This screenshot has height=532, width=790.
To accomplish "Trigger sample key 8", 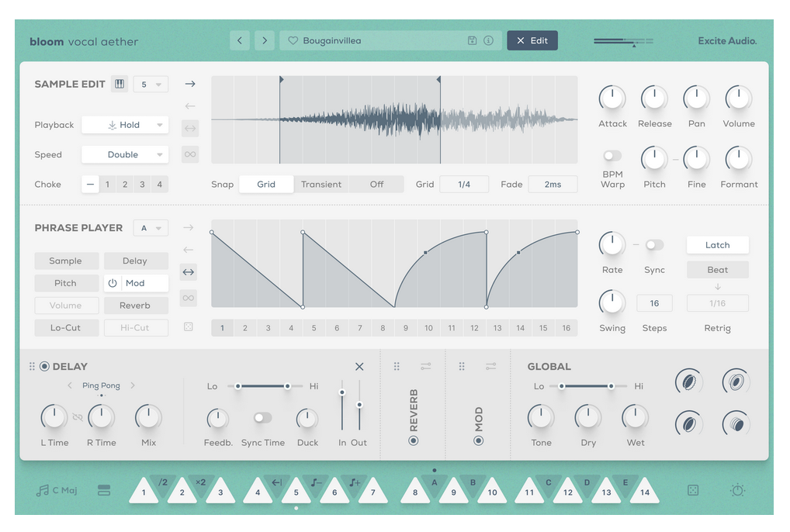I will click(x=415, y=491).
